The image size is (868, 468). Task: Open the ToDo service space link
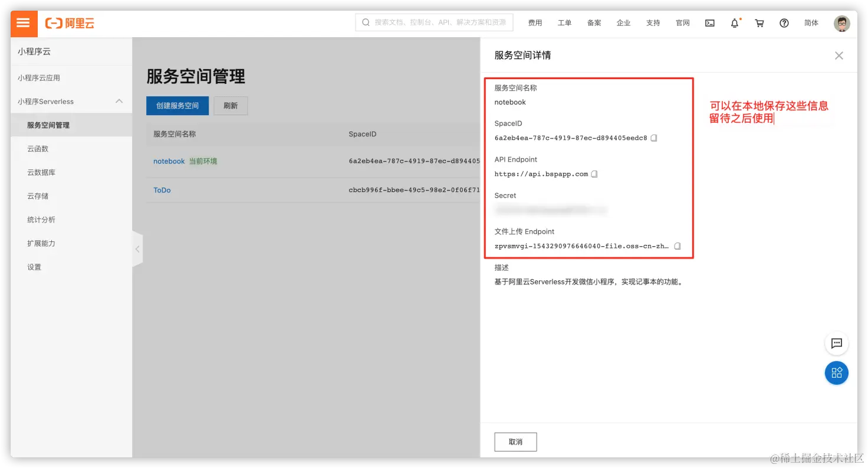162,190
